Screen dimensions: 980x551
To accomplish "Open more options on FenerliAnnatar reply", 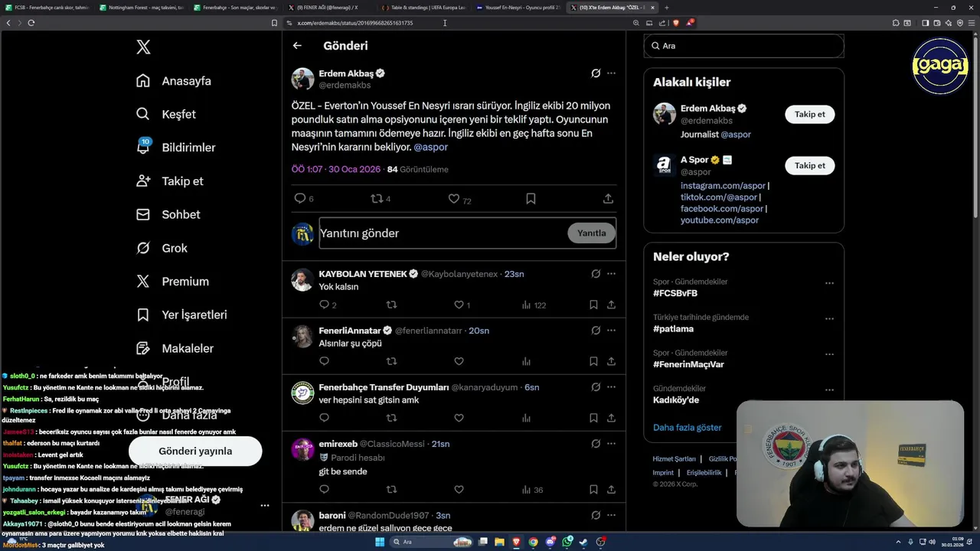I will tap(611, 330).
